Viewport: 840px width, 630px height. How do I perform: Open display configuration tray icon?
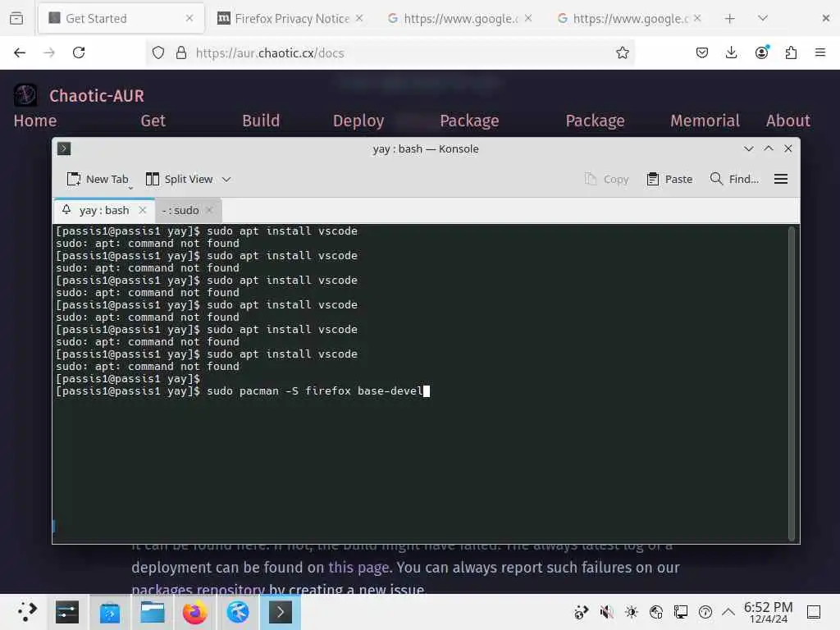680,612
